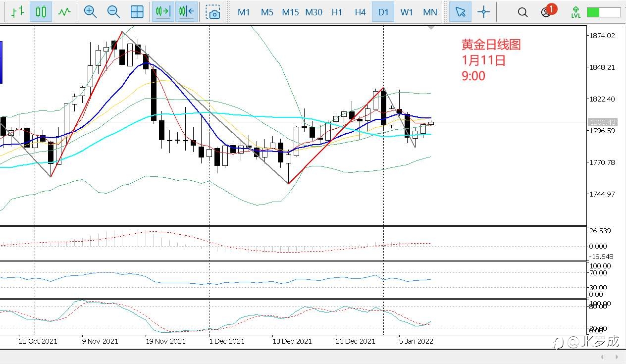Viewport: 626px width, 364px height.
Task: Switch chart to bar chart style
Action: (x=17, y=12)
